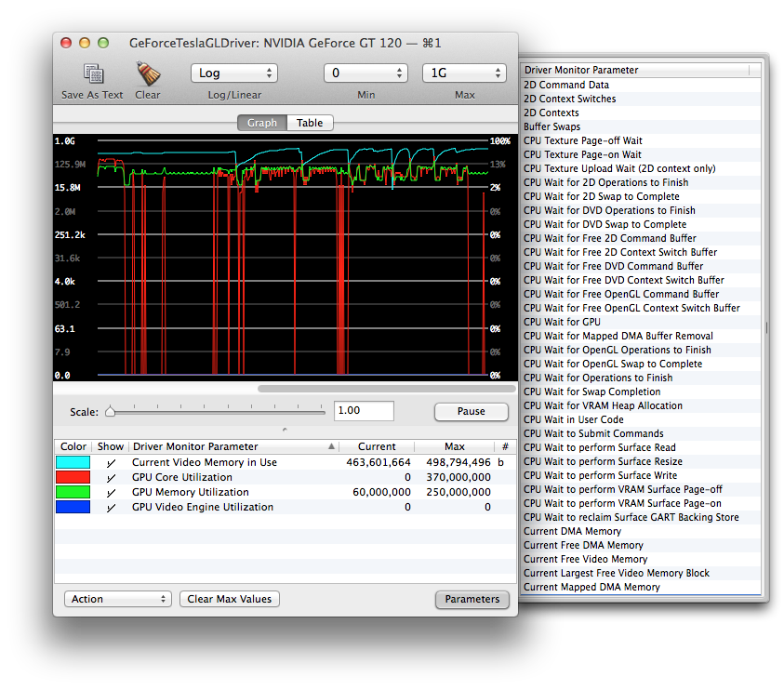The width and height of the screenshot is (784, 690).
Task: Select CPU Wait for Mapped DMA Buffer Removal
Action: click(x=641, y=336)
